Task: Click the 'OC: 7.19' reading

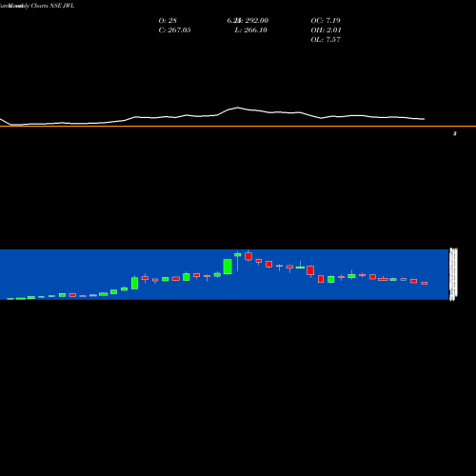Action: 326,20
